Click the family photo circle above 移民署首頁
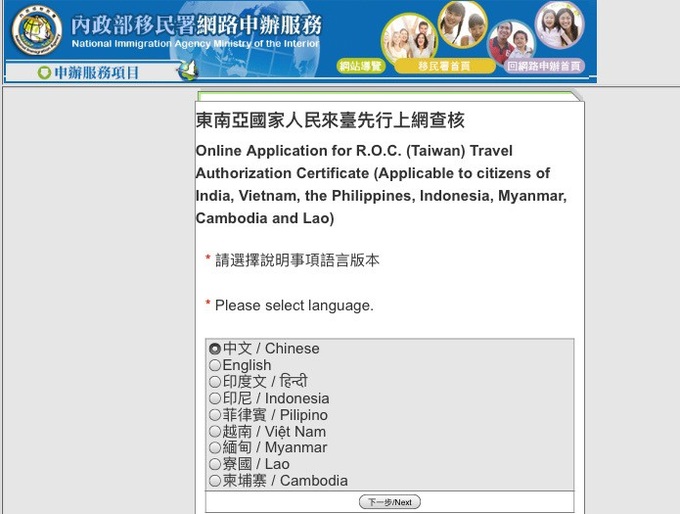 point(409,38)
